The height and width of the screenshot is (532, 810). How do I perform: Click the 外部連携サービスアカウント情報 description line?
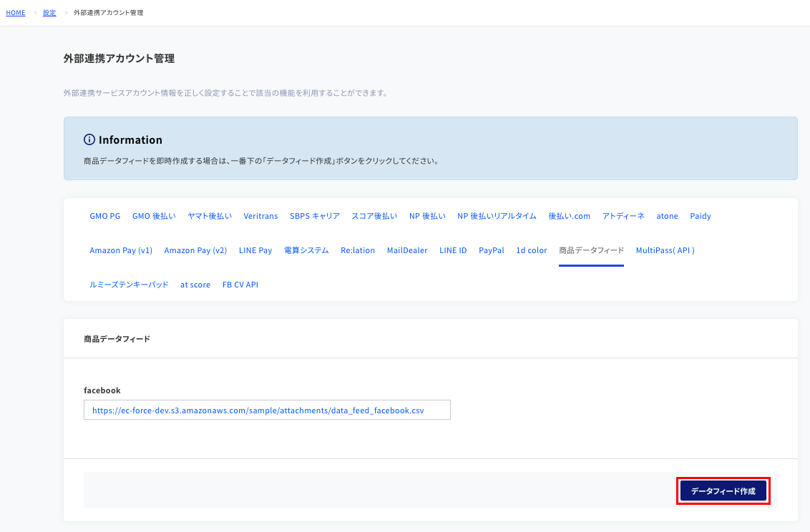[x=226, y=93]
